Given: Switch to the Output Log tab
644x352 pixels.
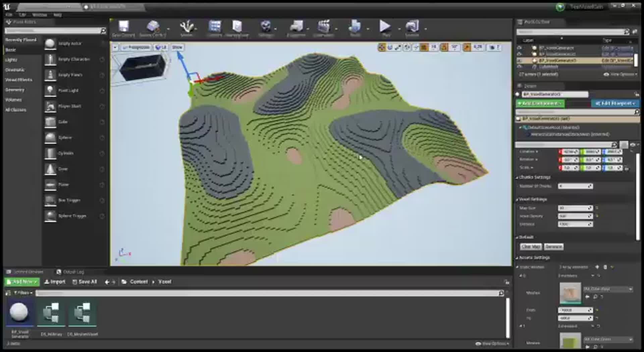Looking at the screenshot, I should tap(70, 272).
